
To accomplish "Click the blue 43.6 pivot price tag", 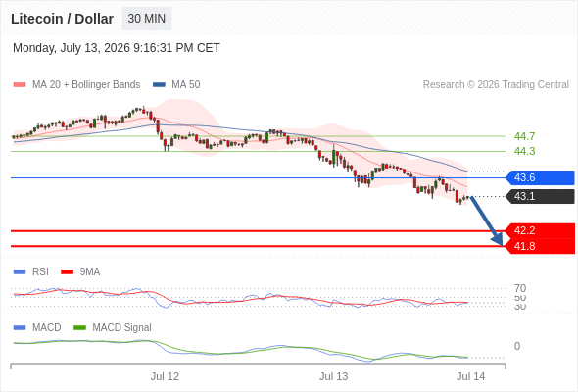I will (540, 177).
